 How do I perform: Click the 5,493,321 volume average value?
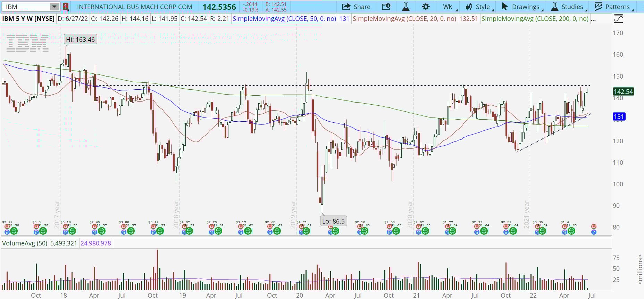[x=64, y=243]
